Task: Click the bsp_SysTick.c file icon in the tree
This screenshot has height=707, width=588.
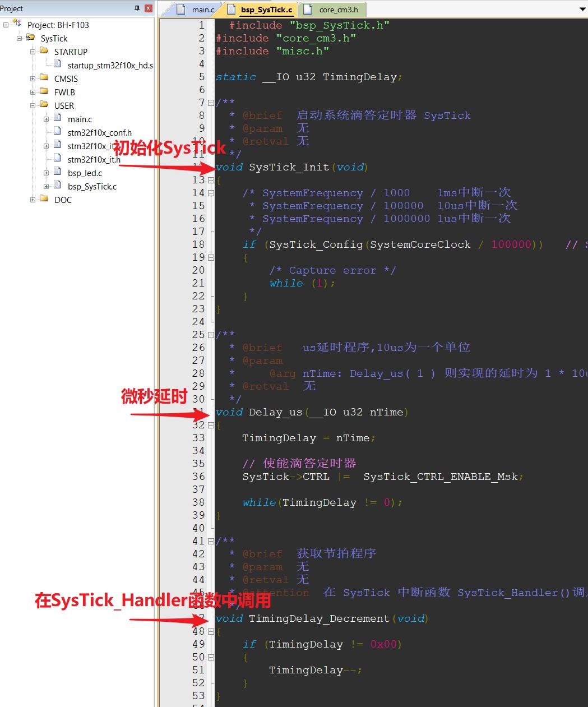Action: pyautogui.click(x=58, y=187)
